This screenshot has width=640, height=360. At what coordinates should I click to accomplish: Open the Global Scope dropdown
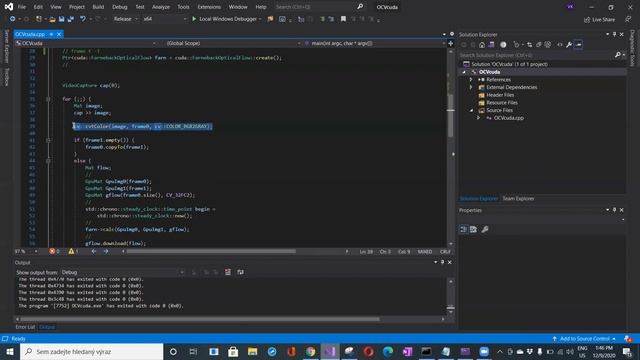233,43
